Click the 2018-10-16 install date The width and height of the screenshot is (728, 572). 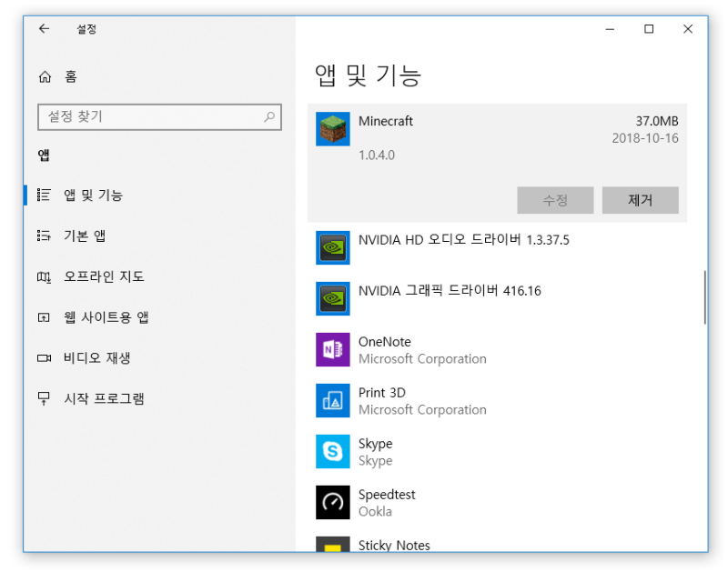645,138
